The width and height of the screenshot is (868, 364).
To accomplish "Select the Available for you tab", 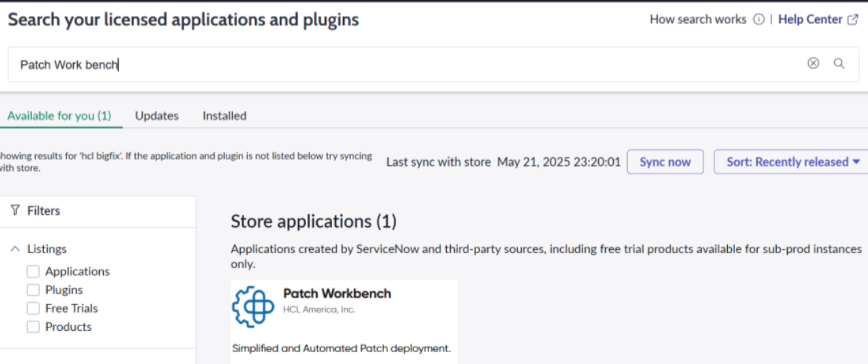I will tap(59, 115).
